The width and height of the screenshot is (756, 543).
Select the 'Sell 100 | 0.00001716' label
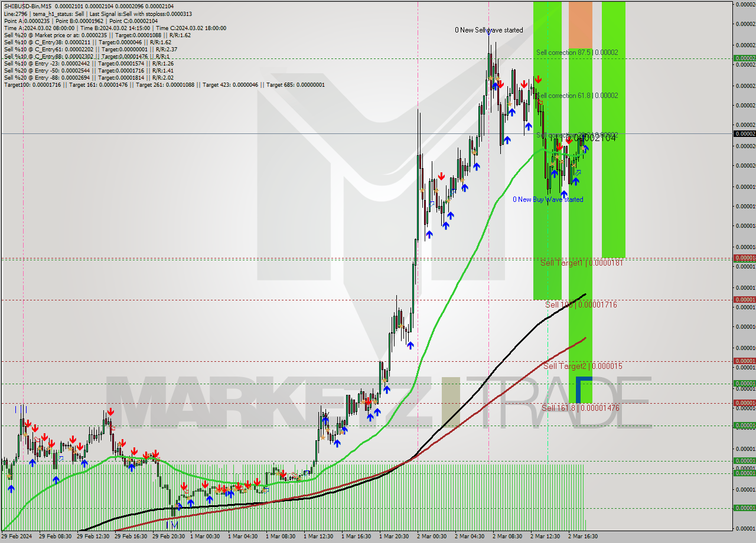pos(581,305)
